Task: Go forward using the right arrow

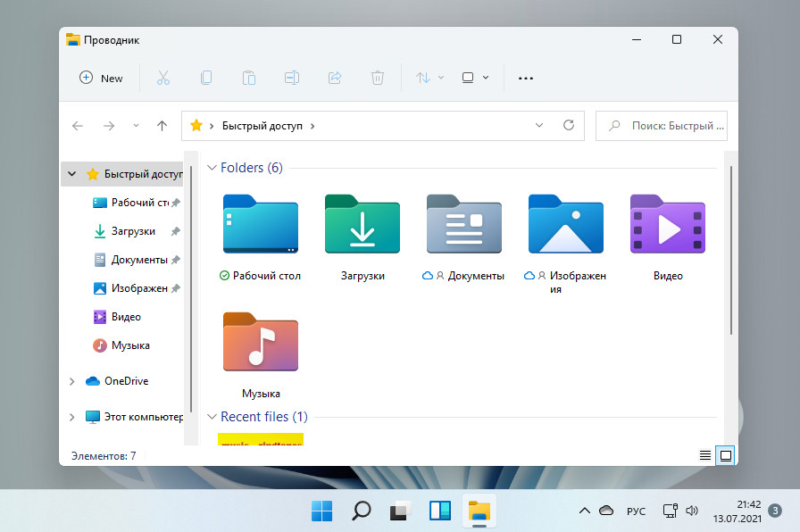Action: point(109,126)
